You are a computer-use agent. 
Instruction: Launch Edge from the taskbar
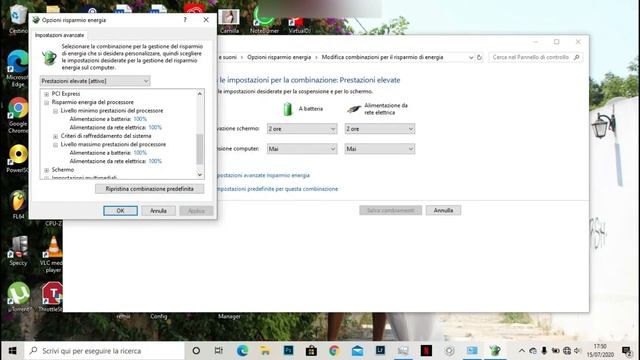tap(242, 351)
